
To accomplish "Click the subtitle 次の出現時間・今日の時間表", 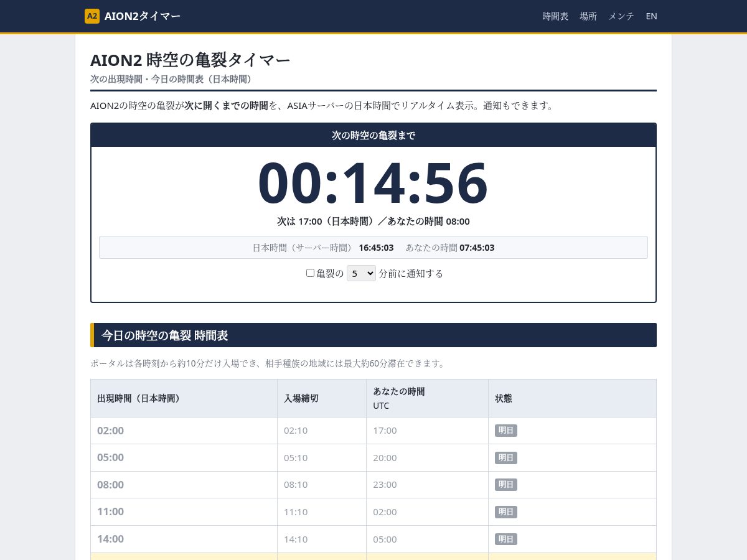I will pyautogui.click(x=172, y=79).
